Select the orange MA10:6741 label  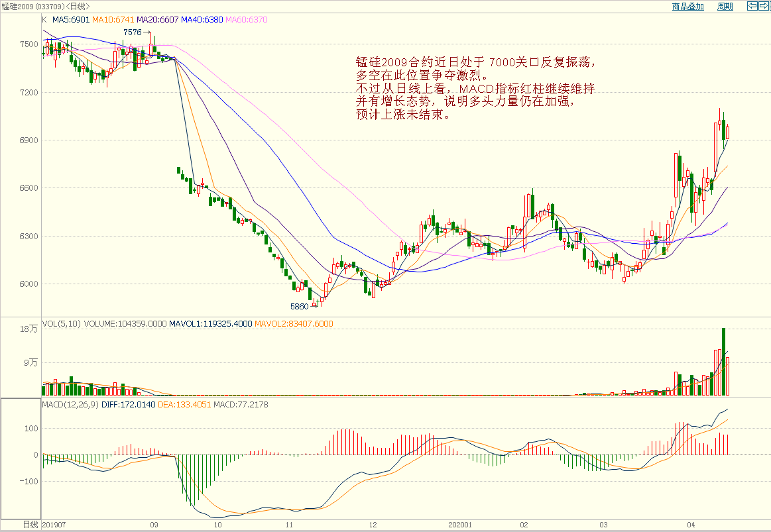112,20
